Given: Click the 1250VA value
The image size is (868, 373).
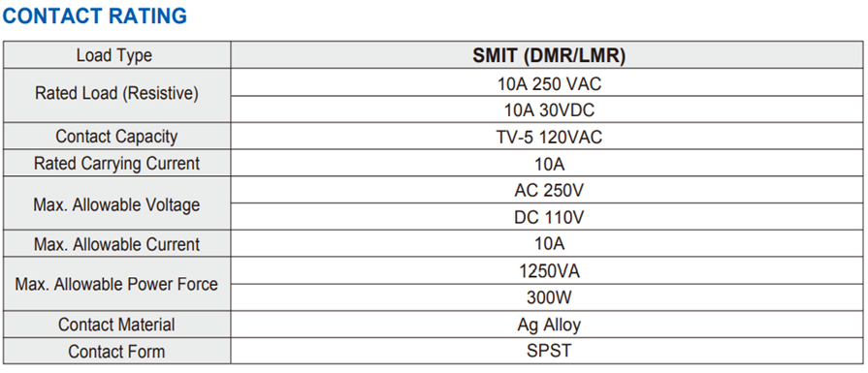Looking at the screenshot, I should click(x=549, y=270).
